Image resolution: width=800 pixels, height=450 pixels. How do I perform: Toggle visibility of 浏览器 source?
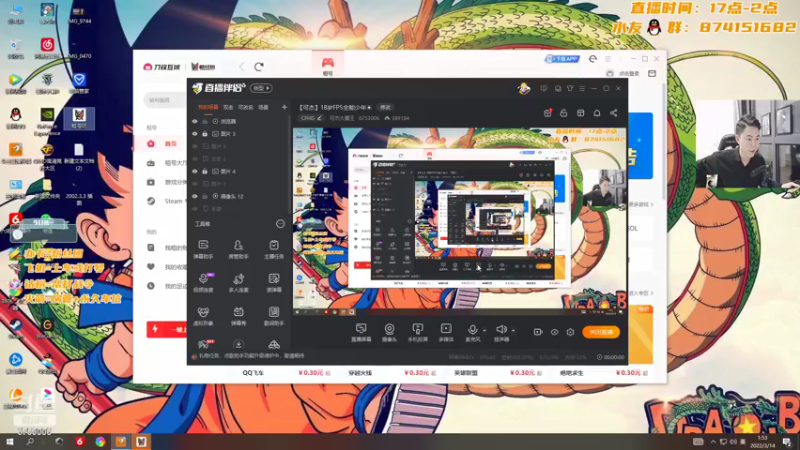click(x=195, y=121)
